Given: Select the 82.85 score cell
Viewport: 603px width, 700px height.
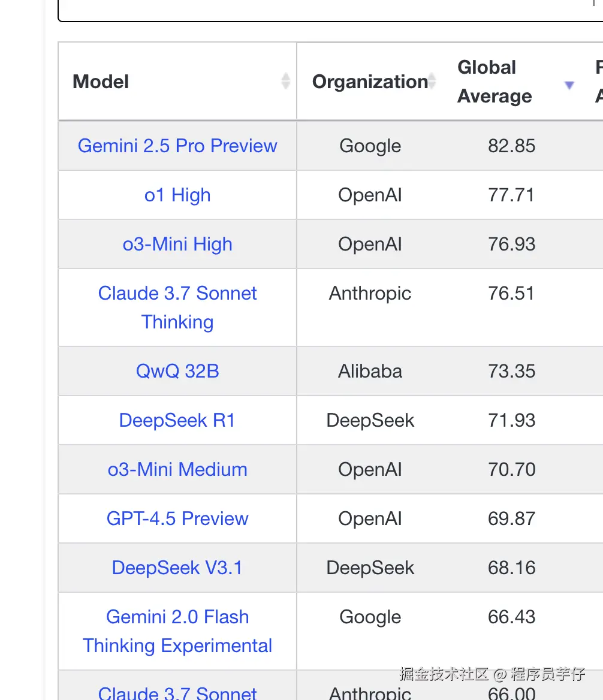Looking at the screenshot, I should (511, 146).
